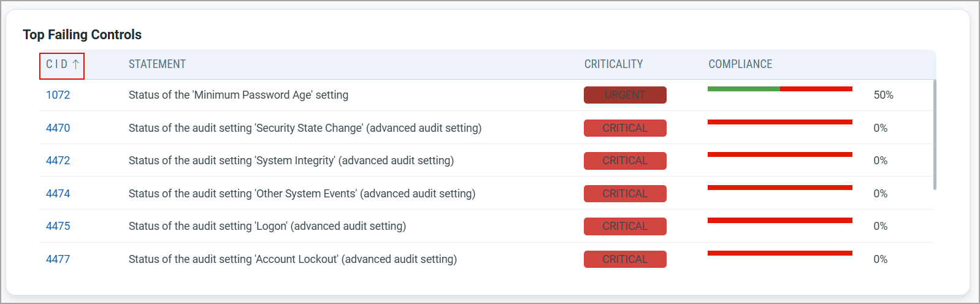Click 0% value in row 4477
Screen dimensions: 980x304
tap(880, 259)
